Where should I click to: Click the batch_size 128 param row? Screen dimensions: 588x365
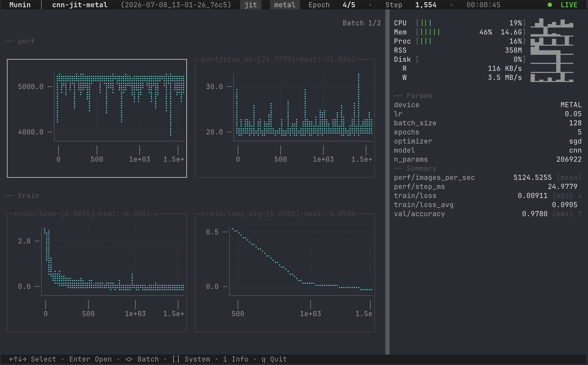488,123
